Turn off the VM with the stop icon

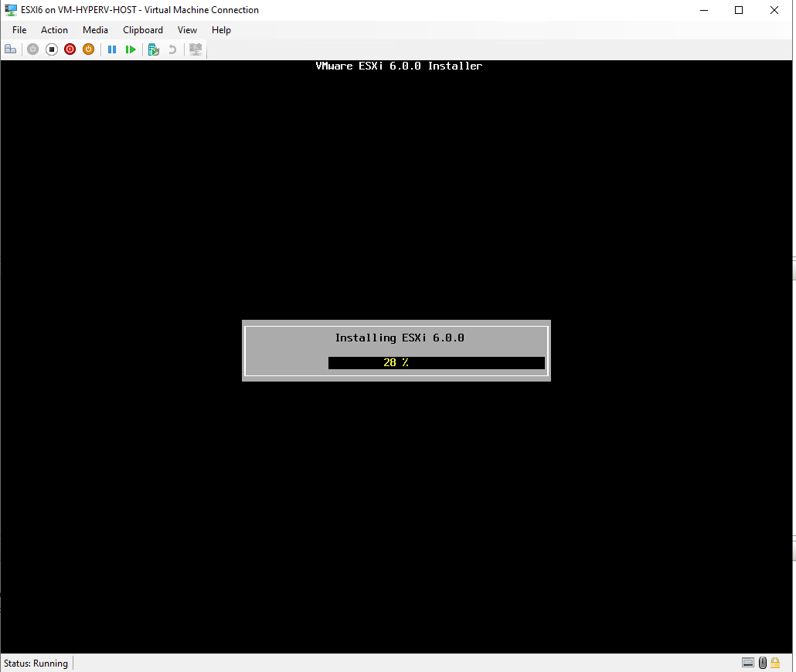point(51,49)
